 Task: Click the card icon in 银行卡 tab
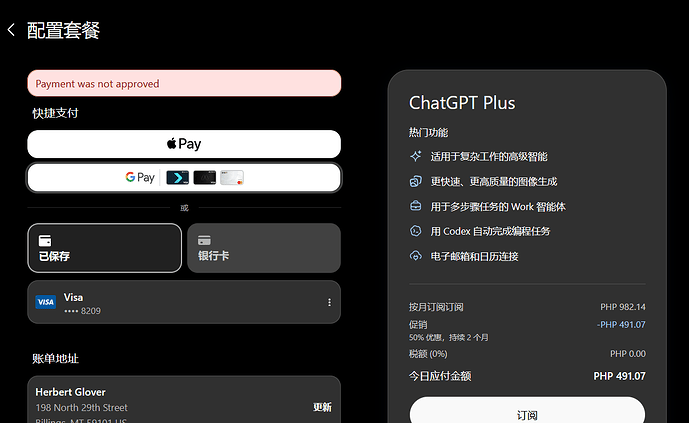pos(204,240)
